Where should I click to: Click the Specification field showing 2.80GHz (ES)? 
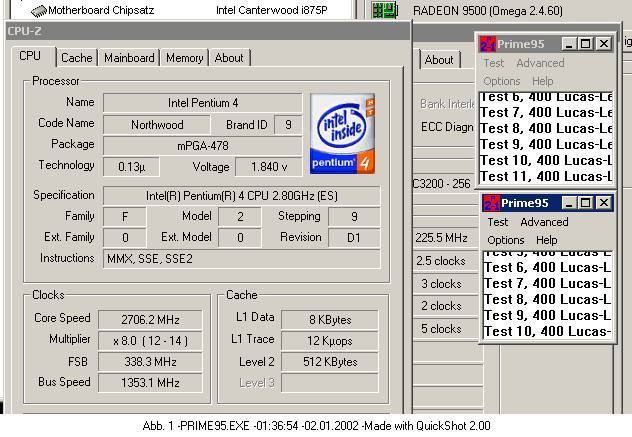242,196
